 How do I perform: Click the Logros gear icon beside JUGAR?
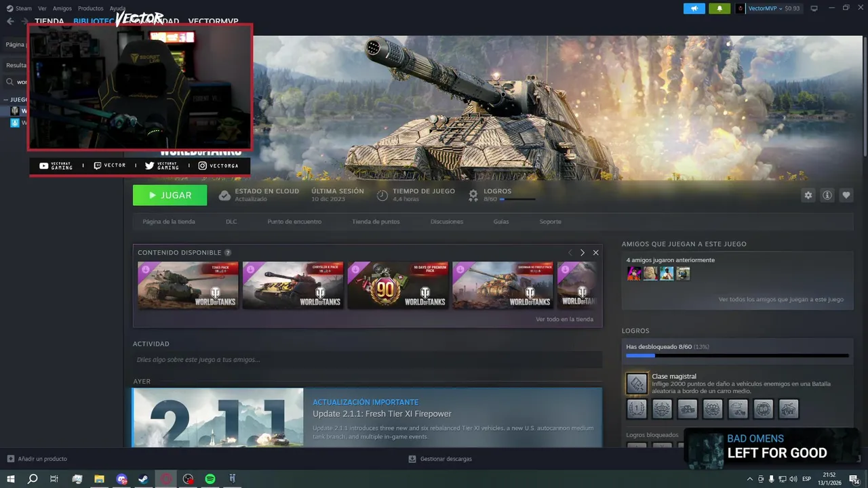[x=473, y=195]
